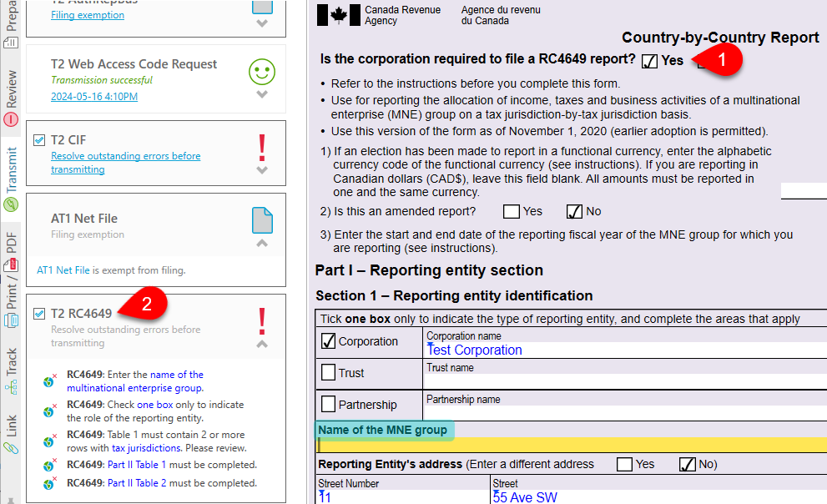The height and width of the screenshot is (504, 827).
Task: Click the green smiley transmission success icon
Action: point(262,72)
